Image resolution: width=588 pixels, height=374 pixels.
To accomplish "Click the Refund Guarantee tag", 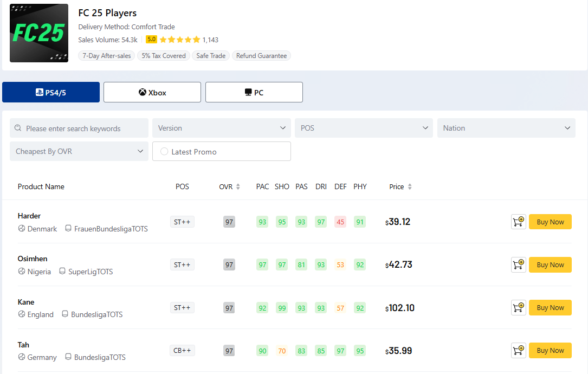I will point(261,55).
